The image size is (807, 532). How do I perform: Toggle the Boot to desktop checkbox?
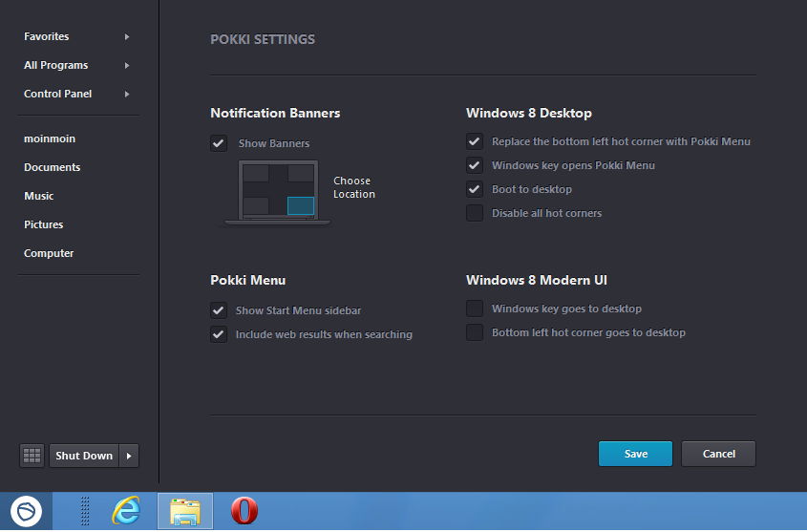point(475,189)
